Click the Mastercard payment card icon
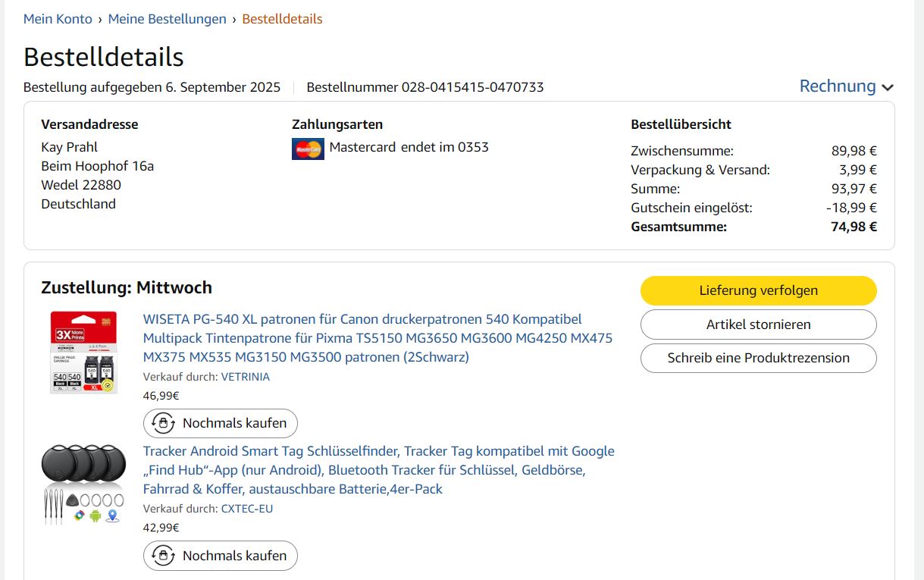 [308, 149]
